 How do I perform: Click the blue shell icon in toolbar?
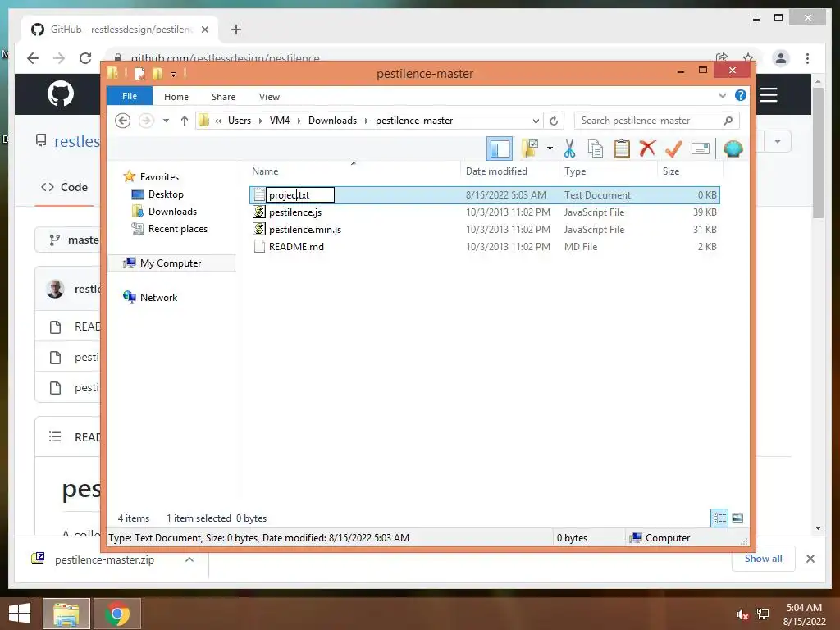733,148
